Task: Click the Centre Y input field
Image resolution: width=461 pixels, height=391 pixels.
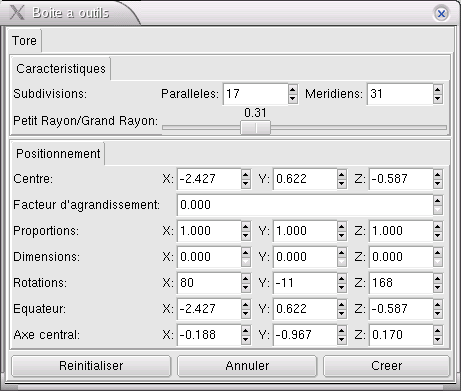Action: pyautogui.click(x=305, y=179)
